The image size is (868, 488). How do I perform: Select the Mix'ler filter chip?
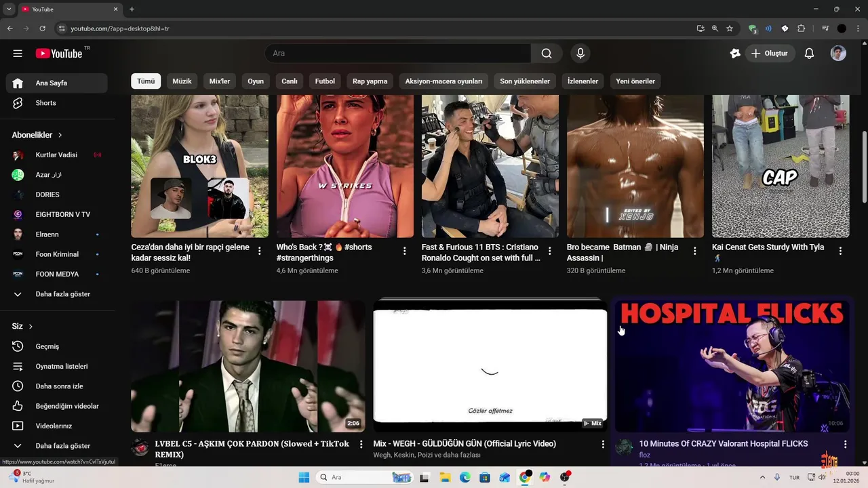pyautogui.click(x=220, y=81)
